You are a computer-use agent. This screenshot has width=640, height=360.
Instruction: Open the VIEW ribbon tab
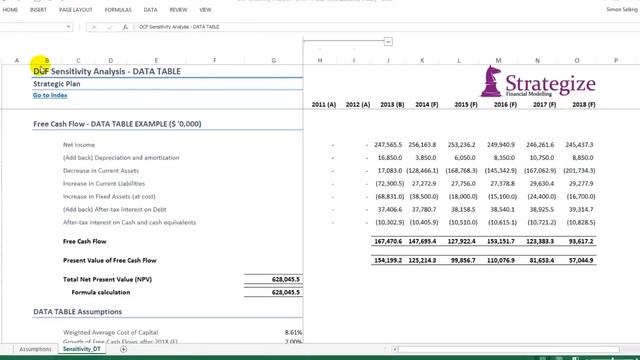(205, 9)
